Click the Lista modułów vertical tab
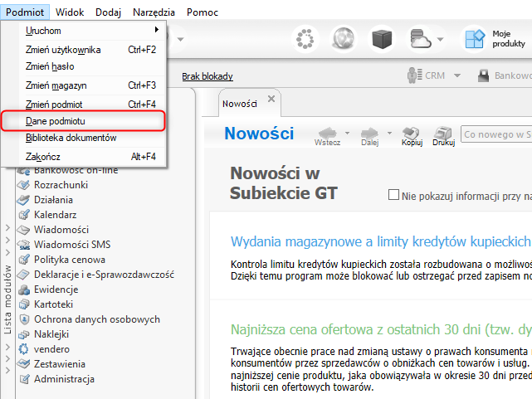Viewport: 532px width, 399px height. (x=7, y=299)
